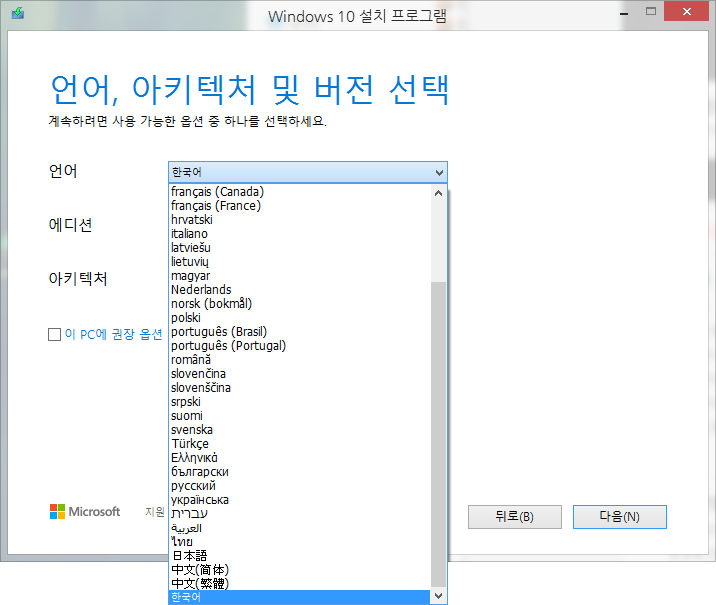Choose ไทย Thai language option
The height and width of the screenshot is (605, 716).
(300, 542)
